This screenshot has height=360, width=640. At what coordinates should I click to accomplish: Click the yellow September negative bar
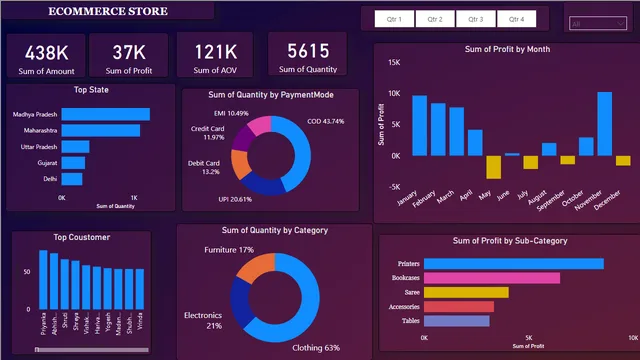click(568, 160)
